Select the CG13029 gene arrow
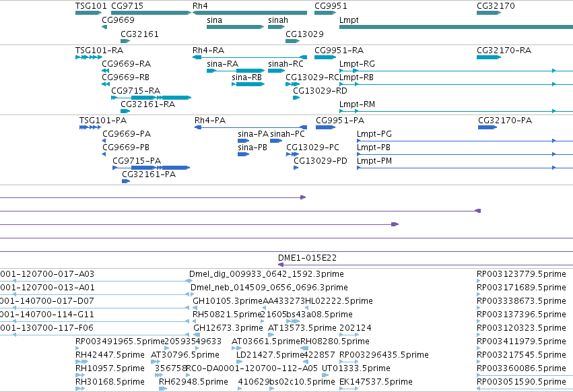Screen dimensions: 573x392 [293, 41]
